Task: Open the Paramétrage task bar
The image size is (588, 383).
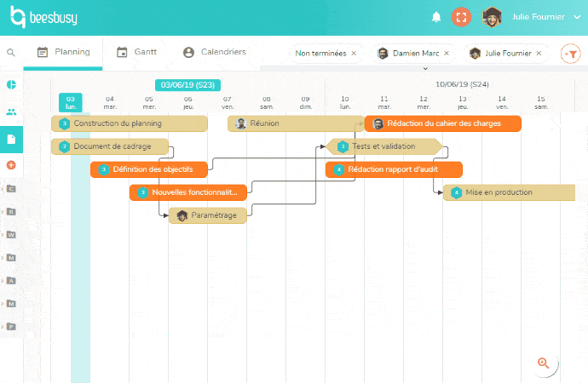Action: click(x=208, y=215)
